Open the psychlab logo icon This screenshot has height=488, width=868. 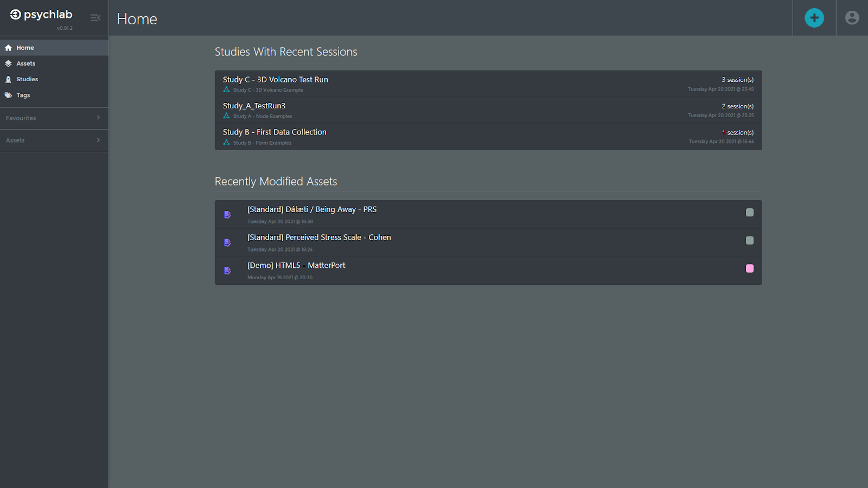coord(15,14)
